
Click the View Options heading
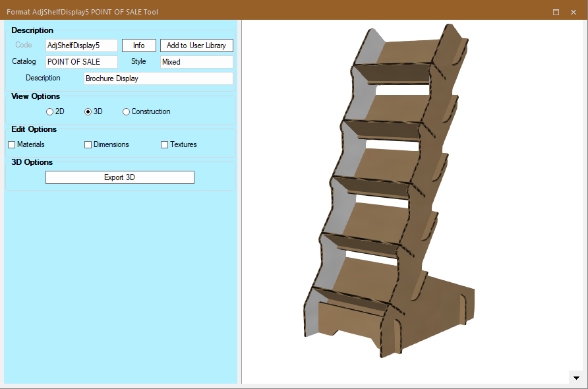(x=36, y=96)
